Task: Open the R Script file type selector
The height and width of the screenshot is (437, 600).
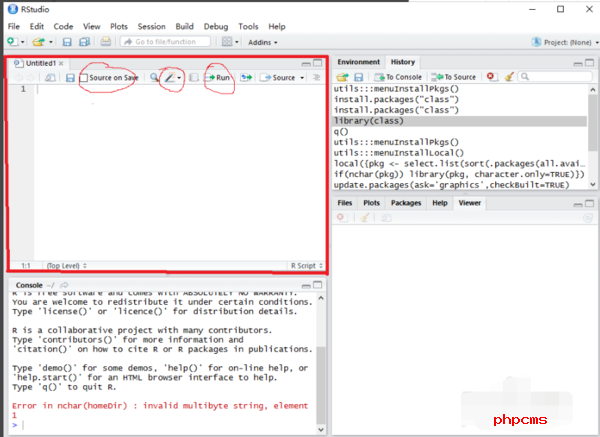Action: (307, 266)
